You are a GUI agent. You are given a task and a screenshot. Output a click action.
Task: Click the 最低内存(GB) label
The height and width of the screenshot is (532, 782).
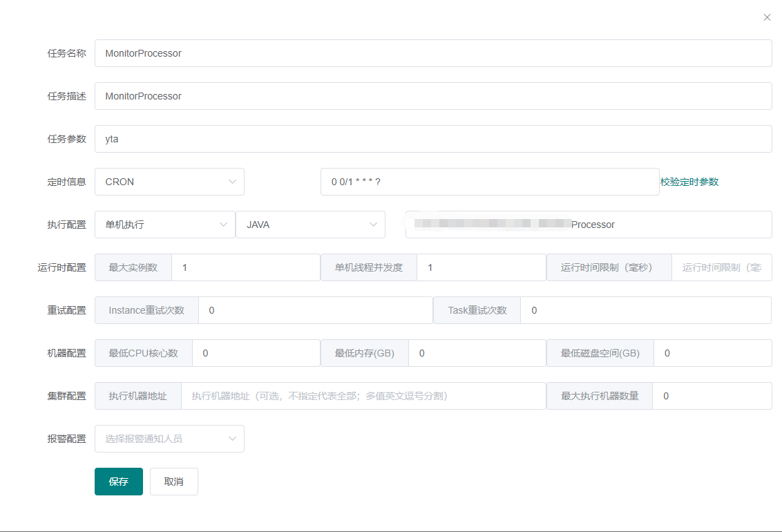coord(365,354)
